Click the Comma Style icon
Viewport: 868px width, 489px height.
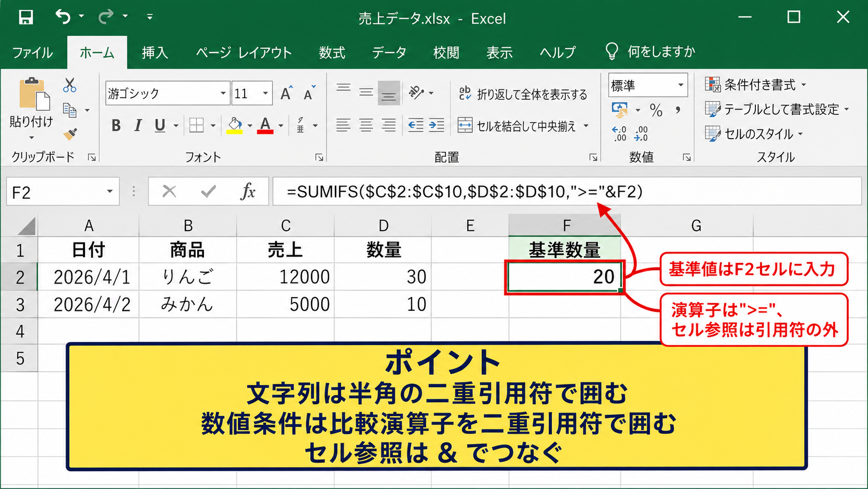pyautogui.click(x=678, y=110)
